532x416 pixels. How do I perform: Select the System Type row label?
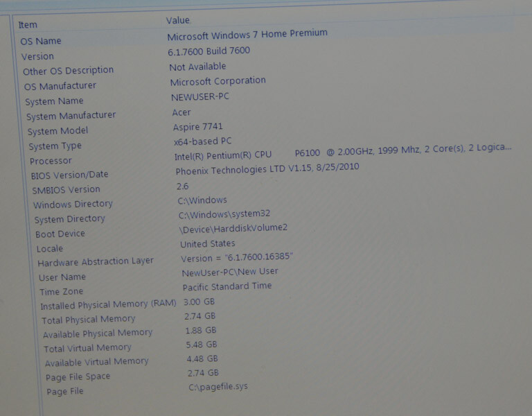pyautogui.click(x=55, y=146)
